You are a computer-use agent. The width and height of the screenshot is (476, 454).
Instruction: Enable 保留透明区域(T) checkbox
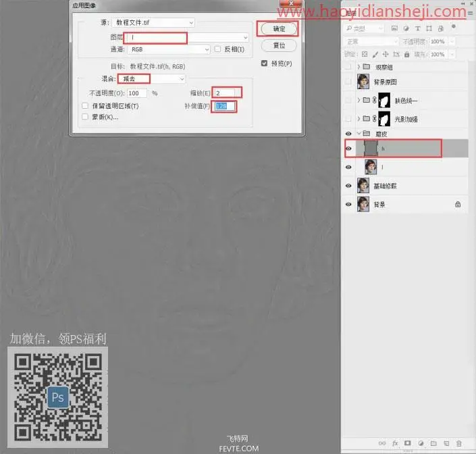click(85, 105)
